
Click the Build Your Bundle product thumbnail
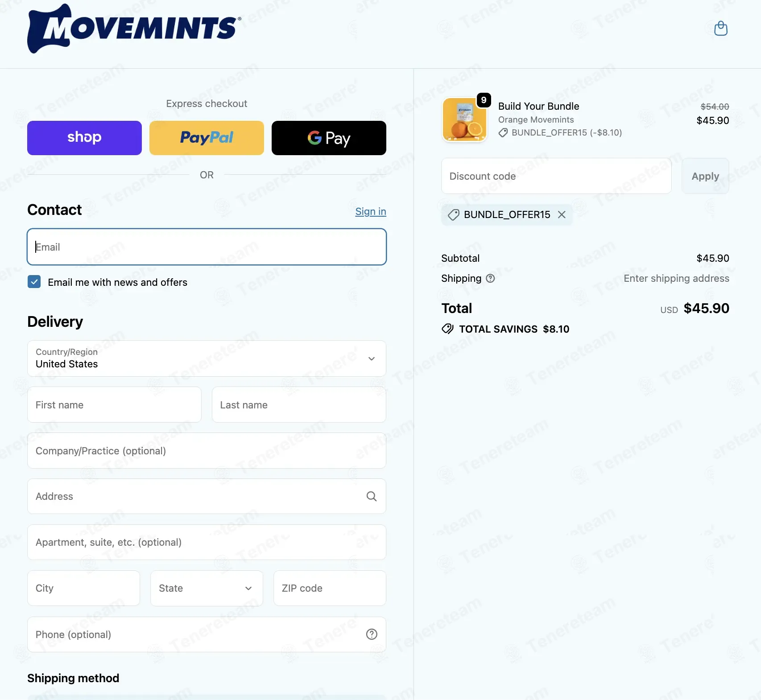click(x=464, y=119)
